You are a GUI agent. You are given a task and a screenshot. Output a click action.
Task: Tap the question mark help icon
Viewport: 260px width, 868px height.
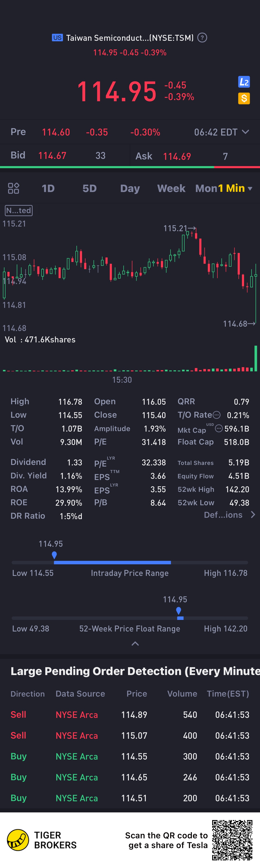coord(202,38)
